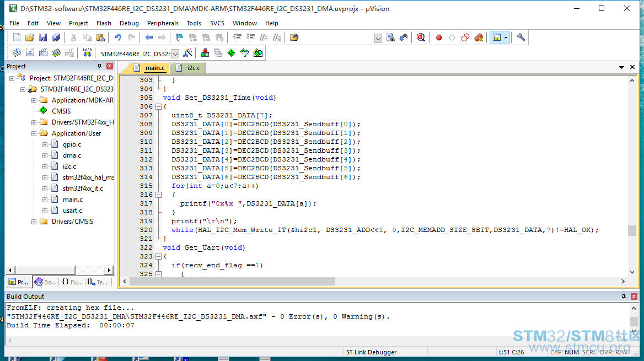Close the active editor tab with X

[632, 67]
